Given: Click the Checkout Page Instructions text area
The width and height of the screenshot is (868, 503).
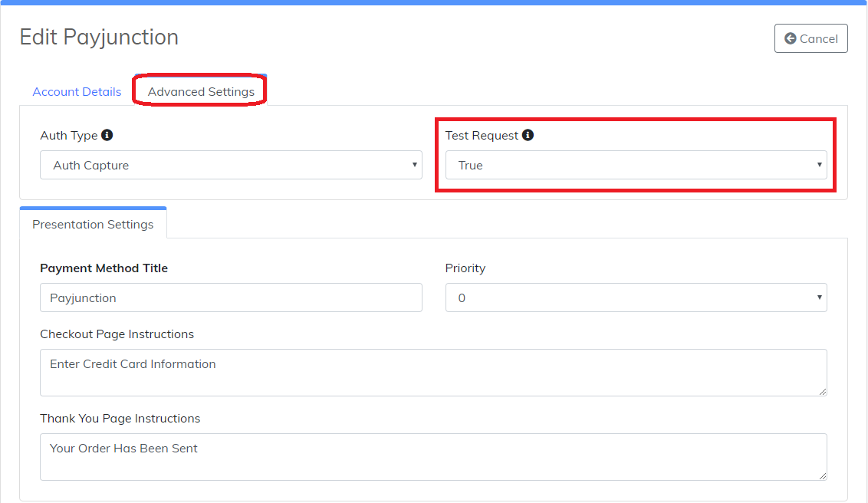Looking at the screenshot, I should coord(433,373).
